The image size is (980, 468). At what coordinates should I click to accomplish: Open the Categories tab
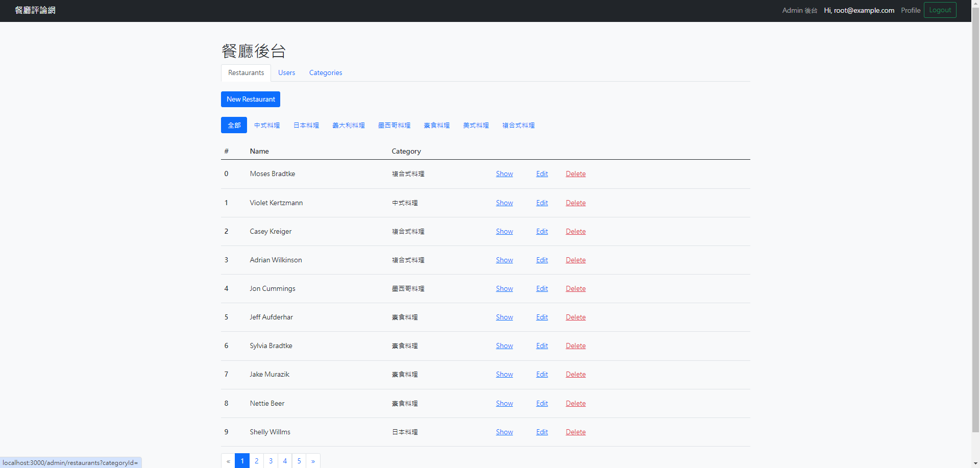(325, 73)
